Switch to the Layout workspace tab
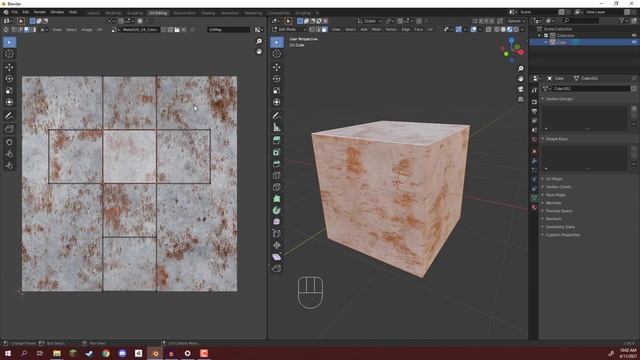Screen dimensions: 640x360 point(93,13)
